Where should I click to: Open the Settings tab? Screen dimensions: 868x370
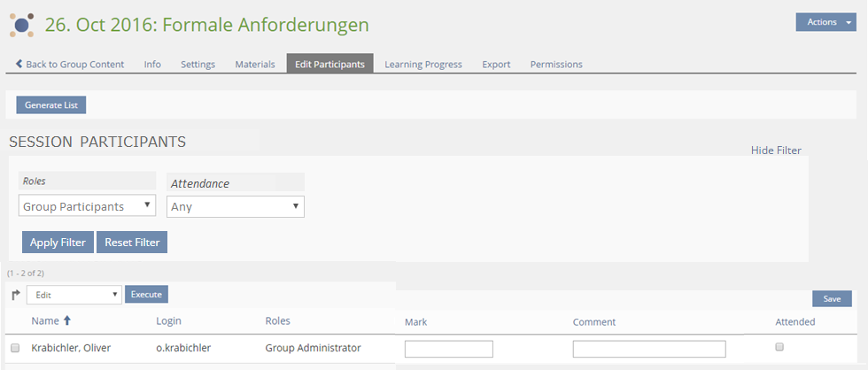pyautogui.click(x=198, y=64)
